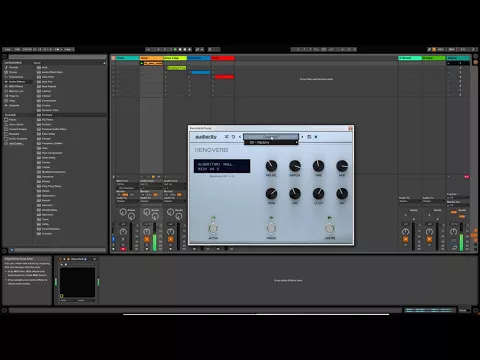Close the XenoVerb plugin window
This screenshot has height=360, width=480.
click(x=350, y=128)
